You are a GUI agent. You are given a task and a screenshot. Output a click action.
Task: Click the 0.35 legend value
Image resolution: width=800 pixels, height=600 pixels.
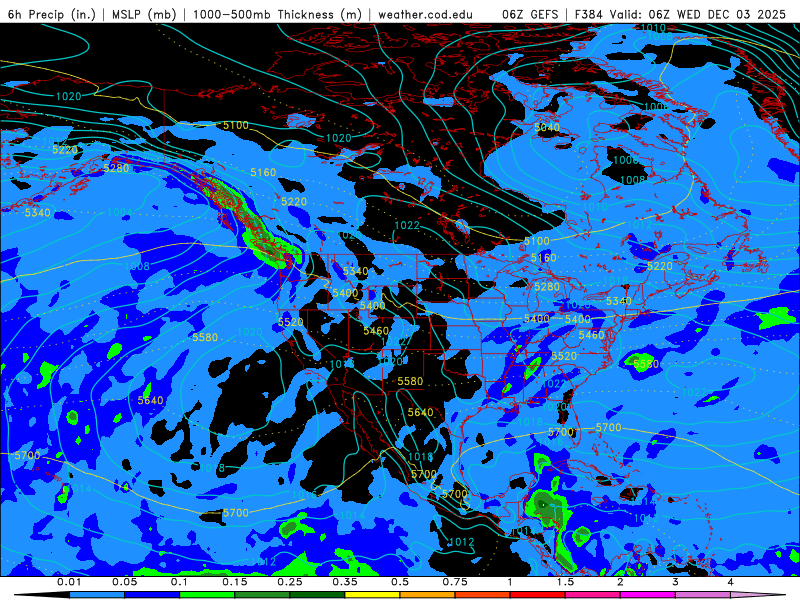pyautogui.click(x=345, y=582)
